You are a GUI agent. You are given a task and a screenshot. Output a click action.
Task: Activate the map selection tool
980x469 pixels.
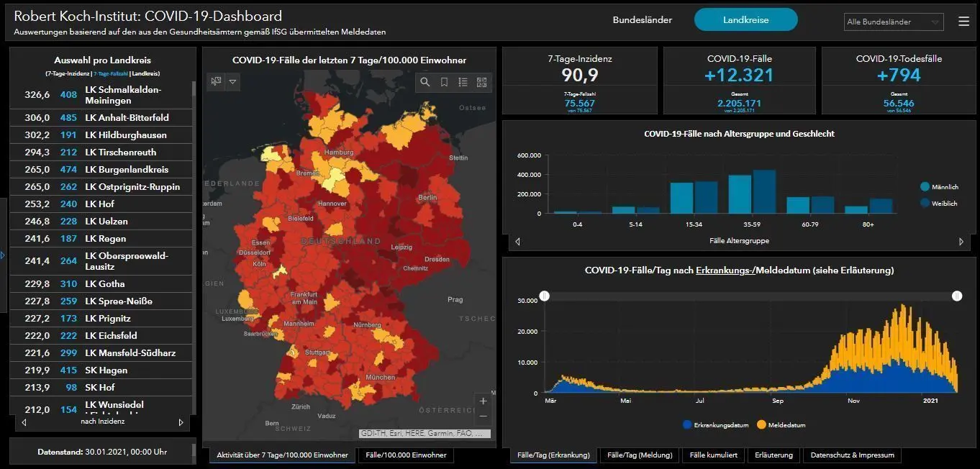(216, 82)
